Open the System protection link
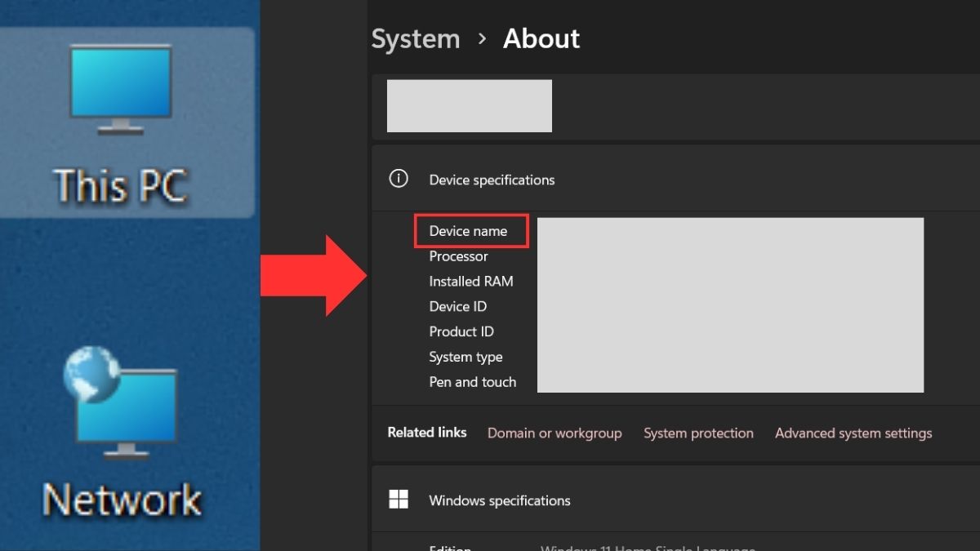 click(698, 433)
